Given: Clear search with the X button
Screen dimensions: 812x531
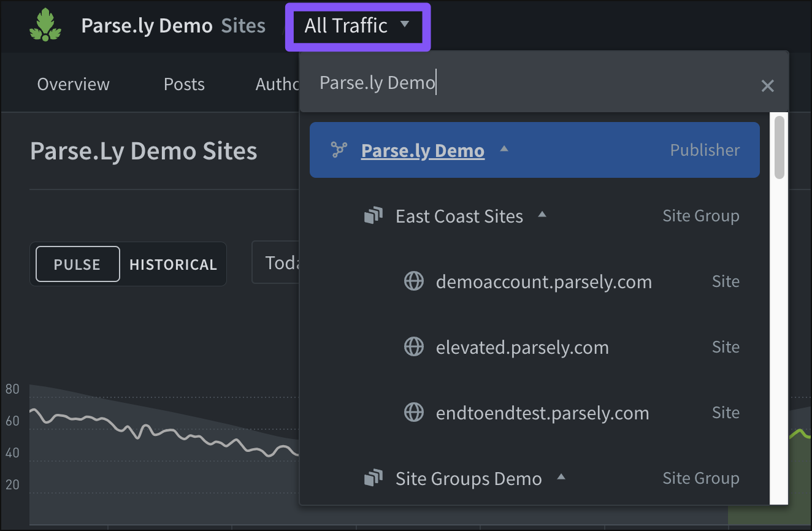Looking at the screenshot, I should tap(767, 86).
